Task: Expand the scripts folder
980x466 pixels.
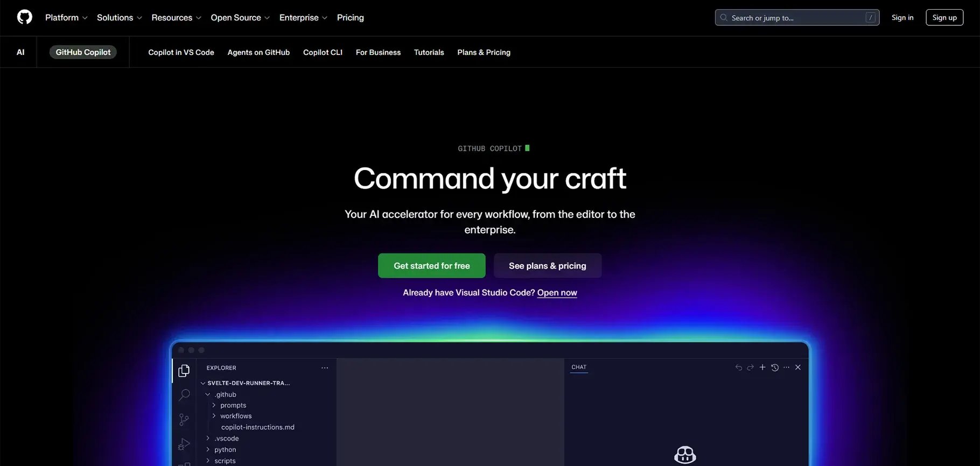Action: pyautogui.click(x=208, y=461)
